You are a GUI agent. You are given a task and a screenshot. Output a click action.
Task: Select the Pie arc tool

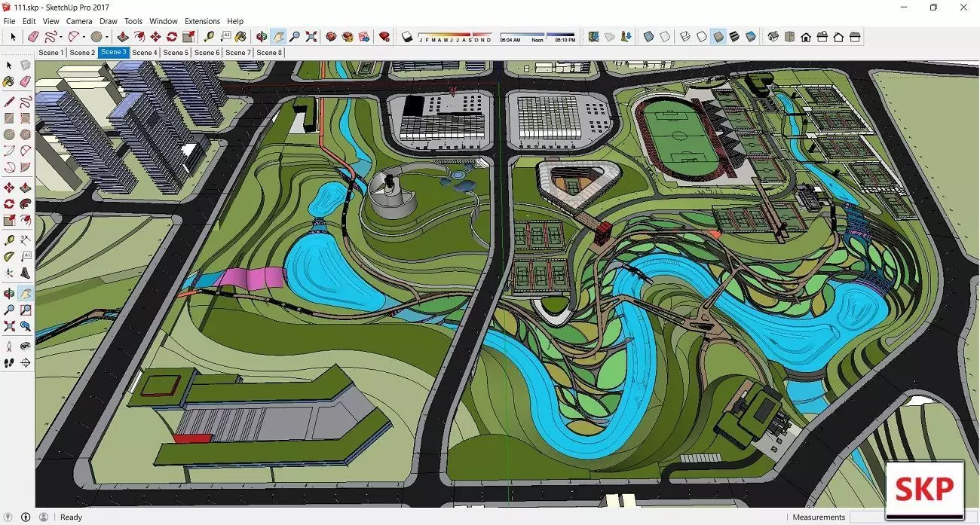[26, 167]
